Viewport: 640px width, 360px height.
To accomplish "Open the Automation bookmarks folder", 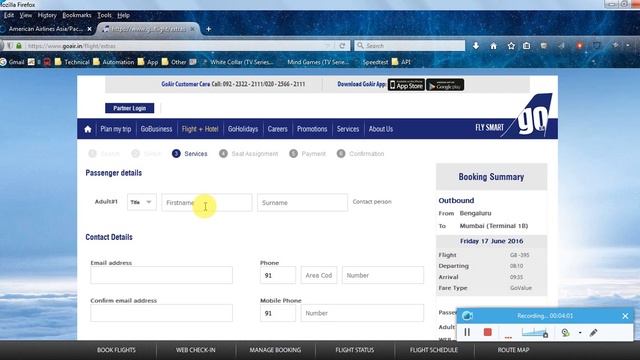I will point(113,62).
